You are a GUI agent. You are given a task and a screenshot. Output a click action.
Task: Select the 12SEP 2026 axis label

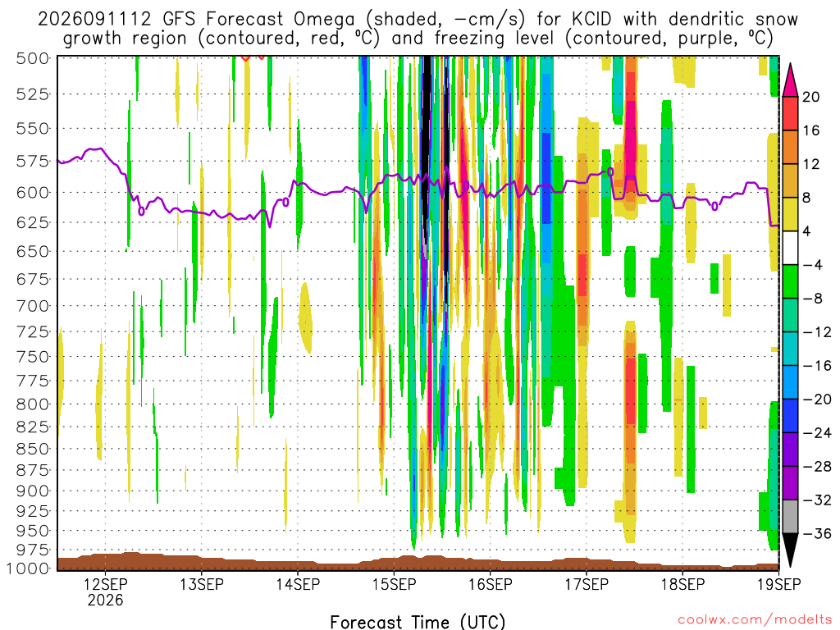click(106, 591)
